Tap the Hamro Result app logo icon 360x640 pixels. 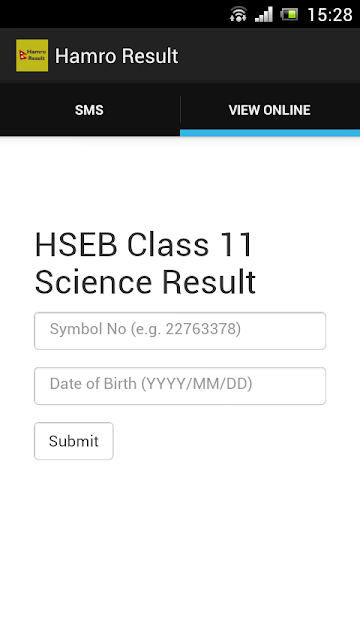tap(32, 56)
